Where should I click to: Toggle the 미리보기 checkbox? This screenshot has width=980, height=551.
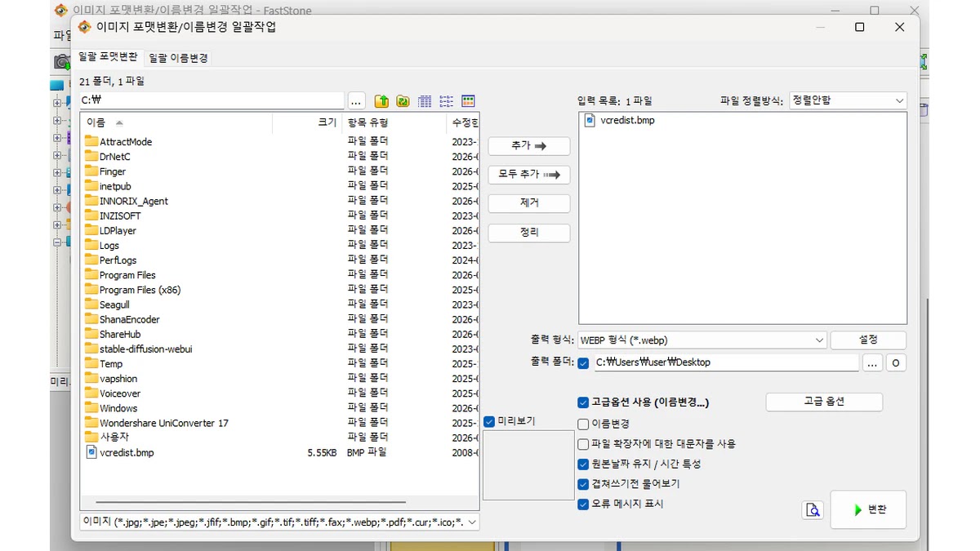(x=489, y=422)
